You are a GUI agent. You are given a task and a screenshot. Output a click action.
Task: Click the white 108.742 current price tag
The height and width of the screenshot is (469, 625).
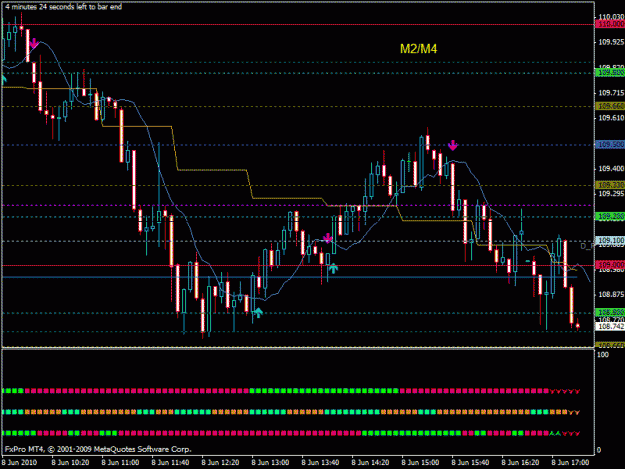(x=610, y=326)
